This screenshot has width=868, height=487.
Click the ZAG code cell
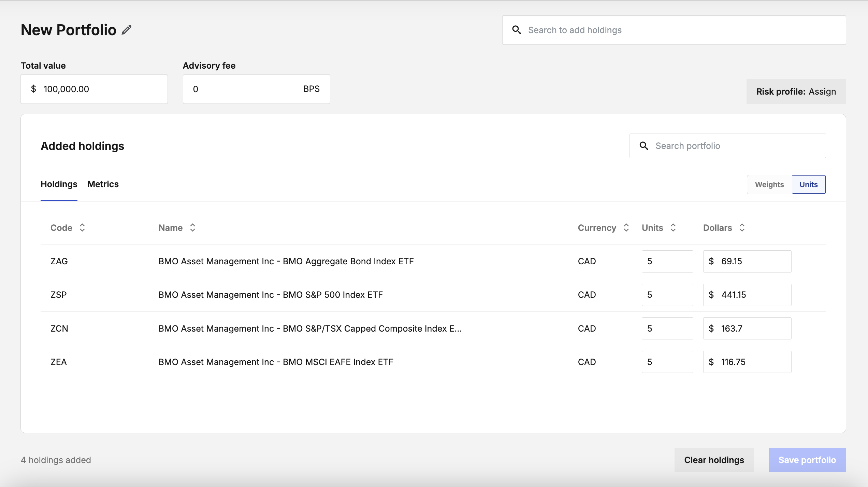pos(59,261)
